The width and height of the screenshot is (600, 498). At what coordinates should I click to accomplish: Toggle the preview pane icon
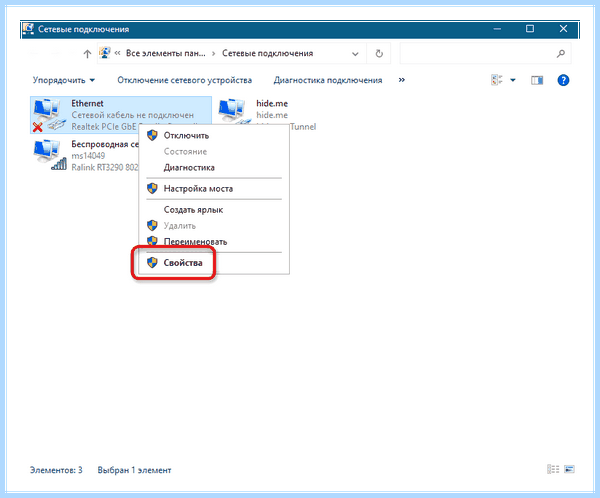click(537, 80)
